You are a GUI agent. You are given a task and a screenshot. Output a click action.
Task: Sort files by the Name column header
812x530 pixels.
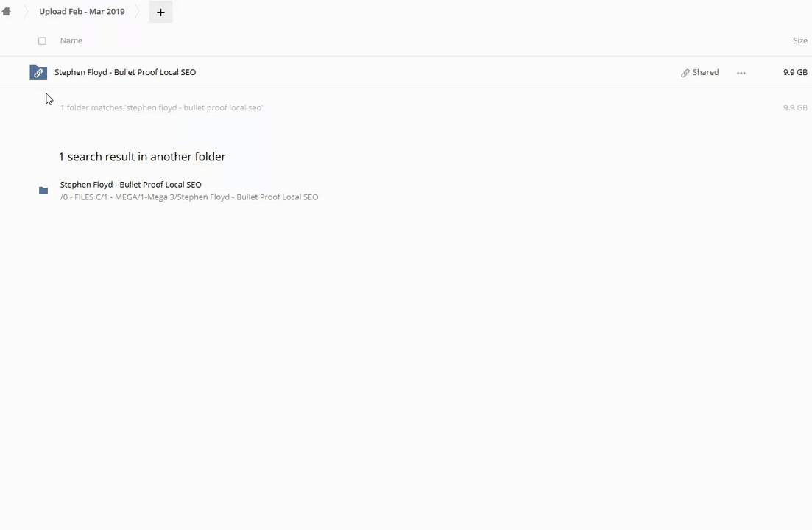[71, 40]
